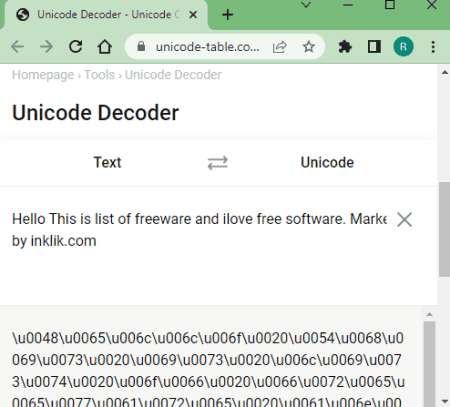Close the Unicode Decoder tab

pyautogui.click(x=193, y=15)
